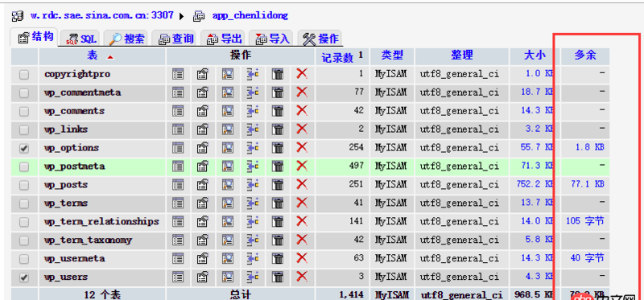Viewport: 644px width, 300px height.
Task: Open the SQL tab
Action: pos(80,39)
